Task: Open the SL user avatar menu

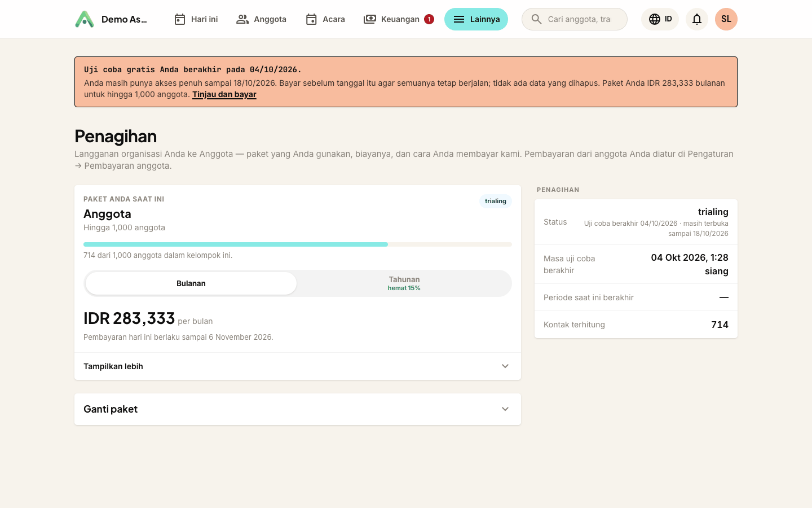Action: (x=726, y=19)
